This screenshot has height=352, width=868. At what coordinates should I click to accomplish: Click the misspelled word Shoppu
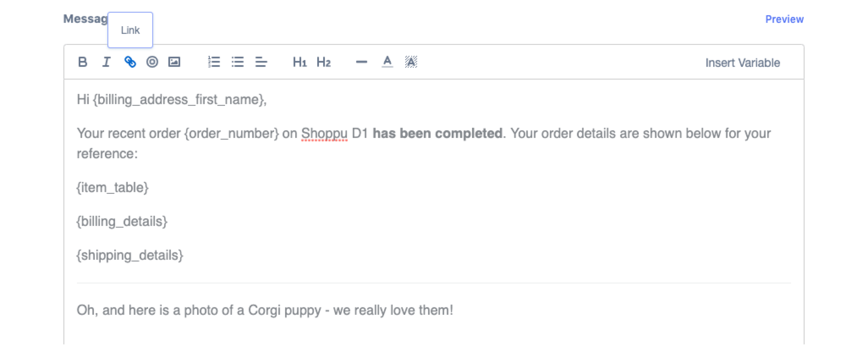coord(324,134)
